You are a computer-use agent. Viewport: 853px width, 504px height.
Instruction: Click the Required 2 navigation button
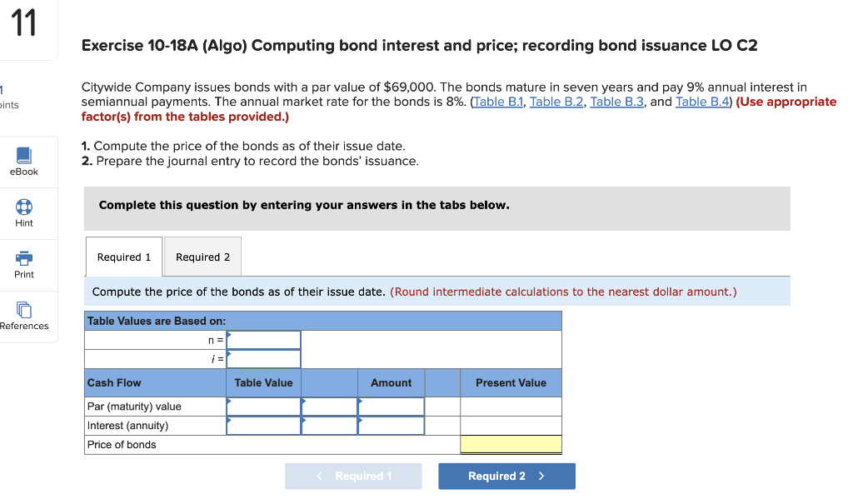(506, 476)
